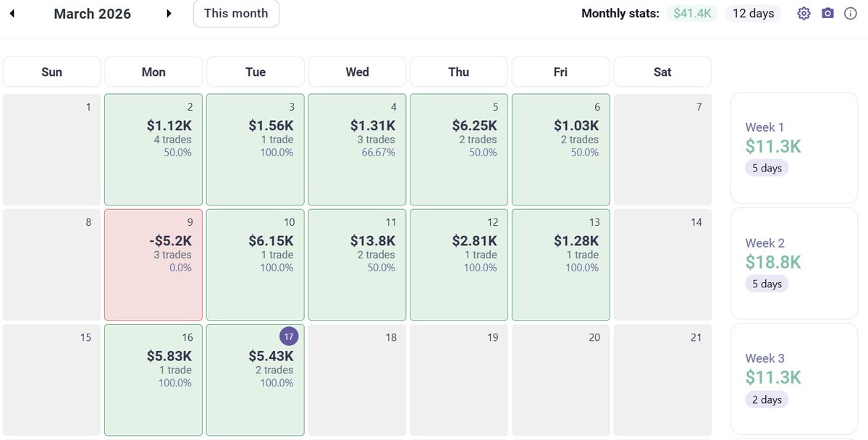868x440 pixels.
Task: Click the 12 days stats badge
Action: click(753, 14)
